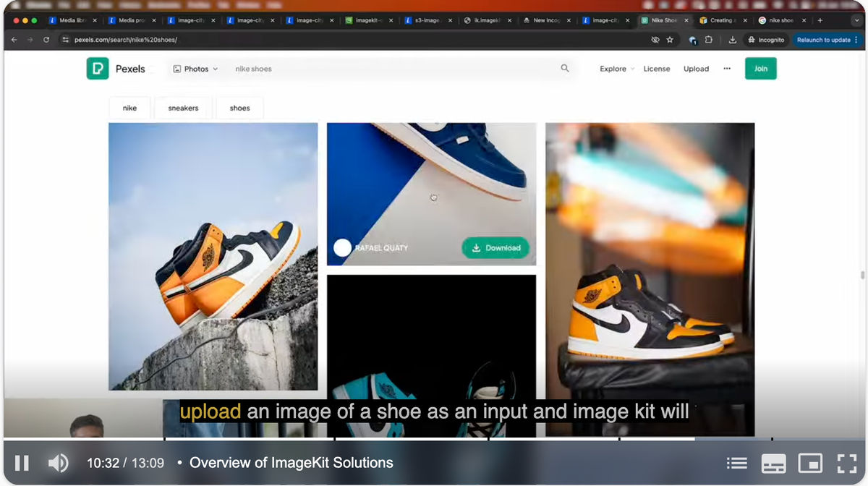Open the three-dots more menu on Pexels
Image resolution: width=868 pixels, height=486 pixels.
727,69
